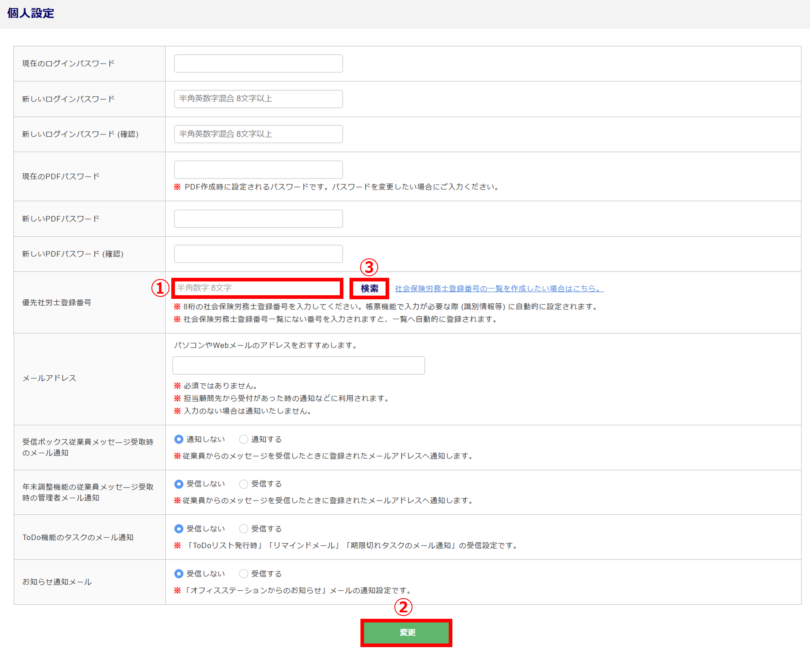The image size is (812, 652).
Task: Open the 社会保険労務士登録番号 list creation link
Action: click(x=499, y=288)
